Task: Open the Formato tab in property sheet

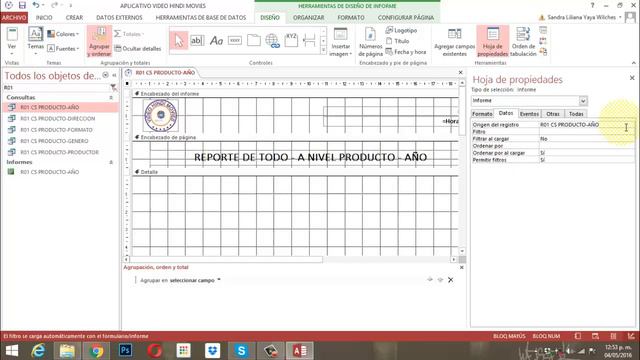Action: pyautogui.click(x=482, y=114)
